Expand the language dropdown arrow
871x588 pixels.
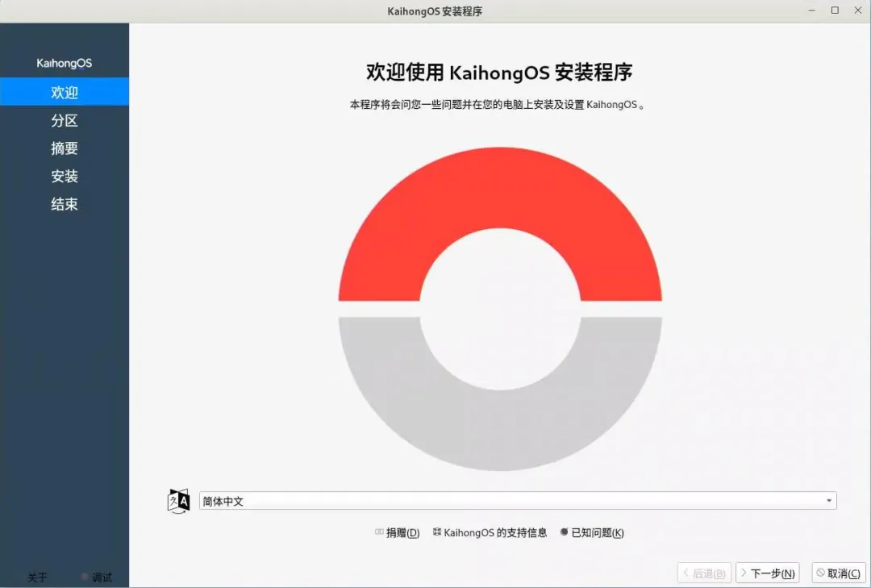pos(829,501)
